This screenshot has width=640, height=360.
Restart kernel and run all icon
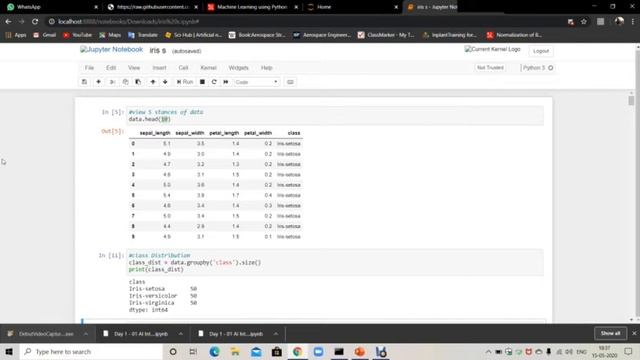226,82
